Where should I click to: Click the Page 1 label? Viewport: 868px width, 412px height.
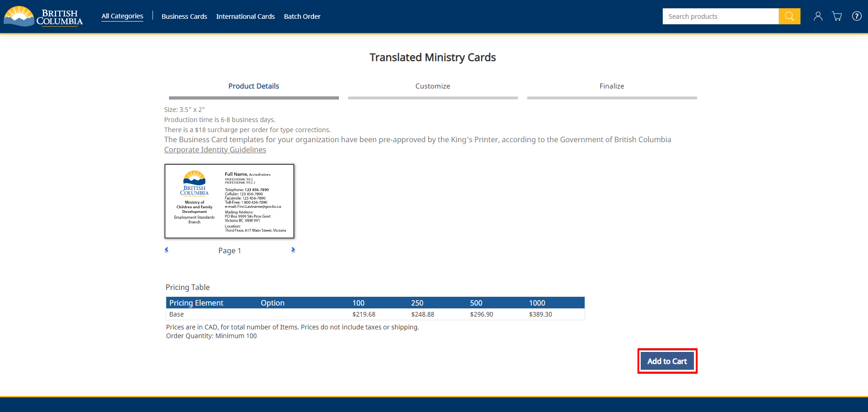pyautogui.click(x=230, y=251)
